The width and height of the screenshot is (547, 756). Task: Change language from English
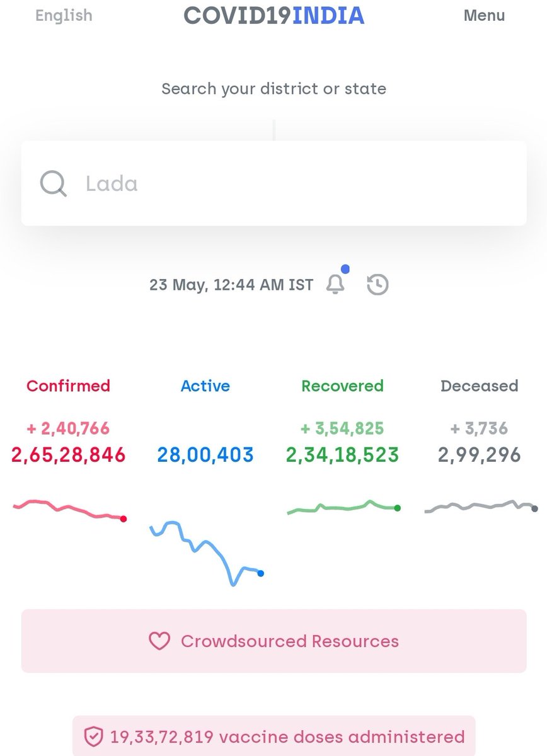coord(64,15)
